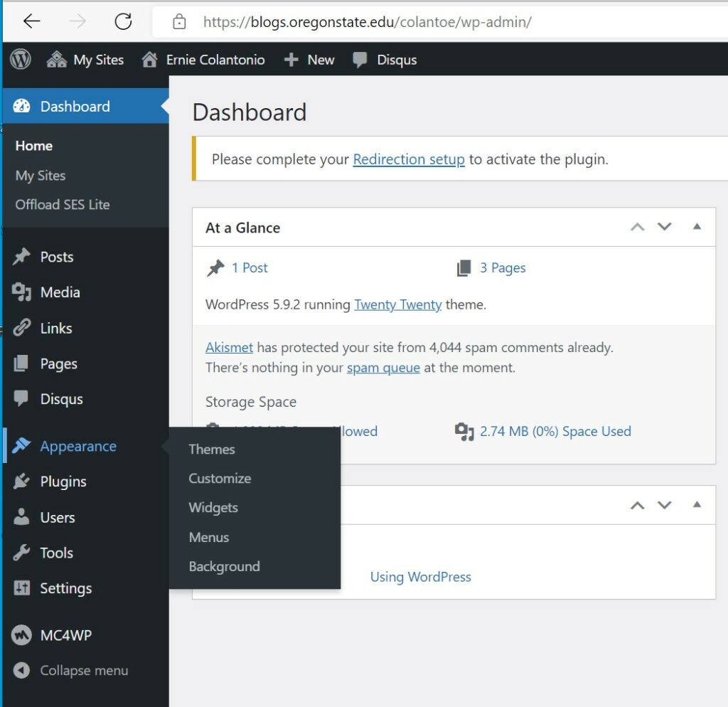Open Background in Appearance flyout

tap(224, 567)
